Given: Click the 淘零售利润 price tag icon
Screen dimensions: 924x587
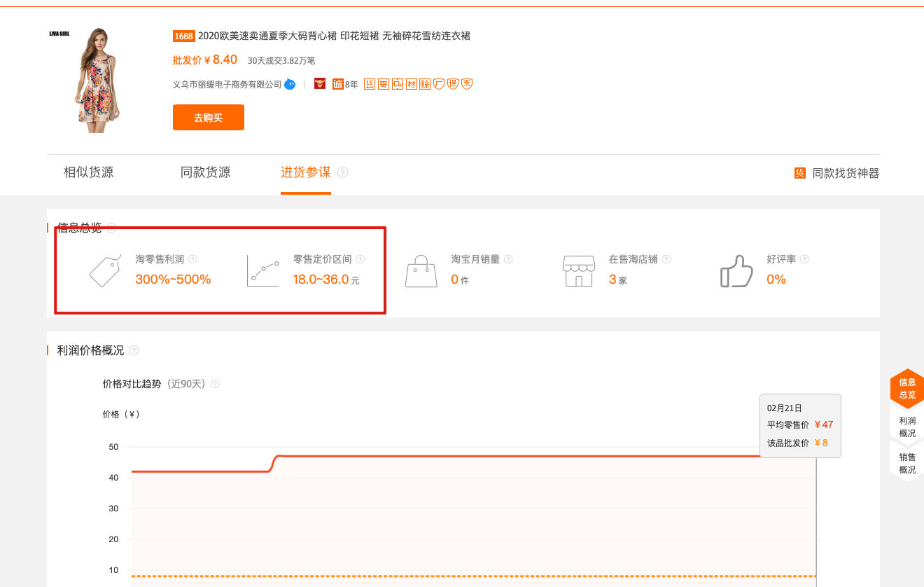Looking at the screenshot, I should [x=105, y=271].
